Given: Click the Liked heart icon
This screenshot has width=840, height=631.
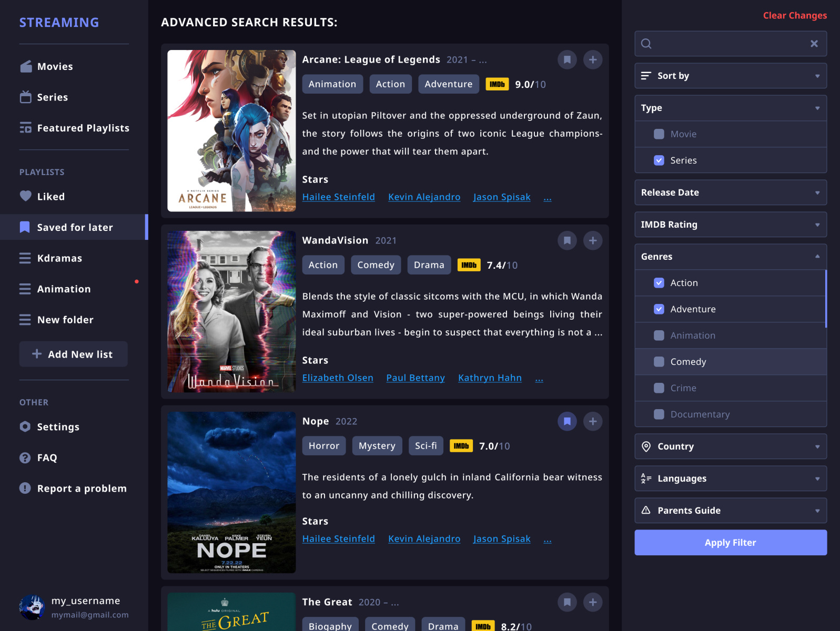Looking at the screenshot, I should click(26, 196).
